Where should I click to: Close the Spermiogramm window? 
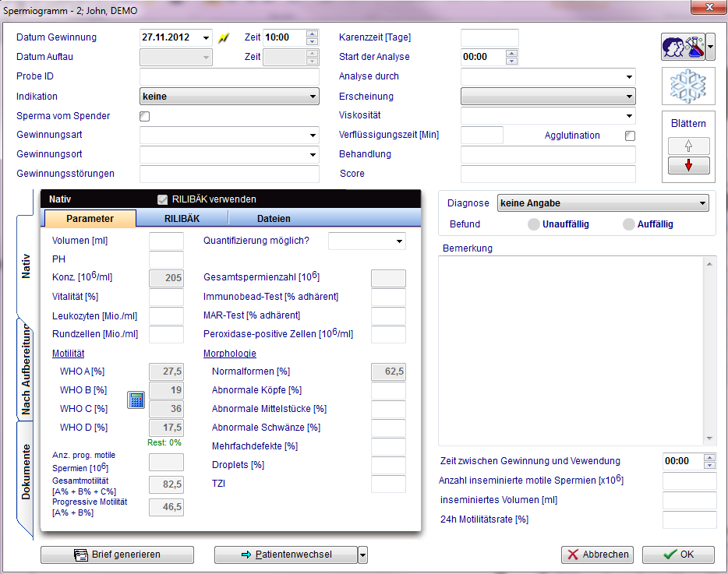point(709,8)
